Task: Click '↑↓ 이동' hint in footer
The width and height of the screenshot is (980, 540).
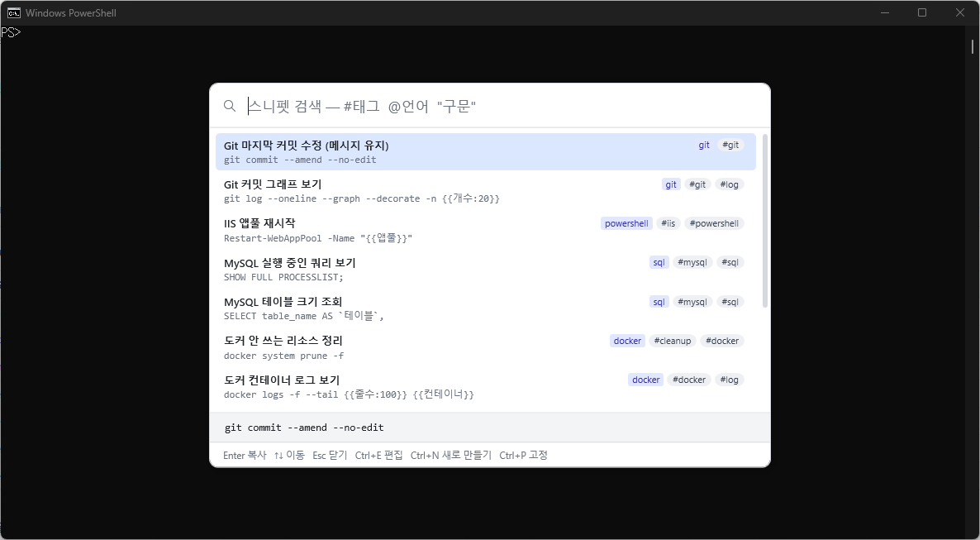Action: (289, 455)
